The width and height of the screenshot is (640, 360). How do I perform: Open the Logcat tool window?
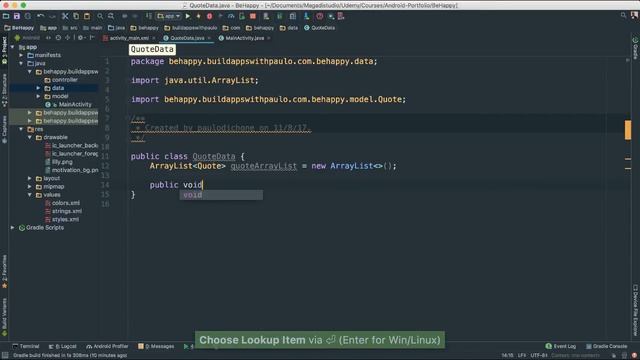tap(62, 346)
